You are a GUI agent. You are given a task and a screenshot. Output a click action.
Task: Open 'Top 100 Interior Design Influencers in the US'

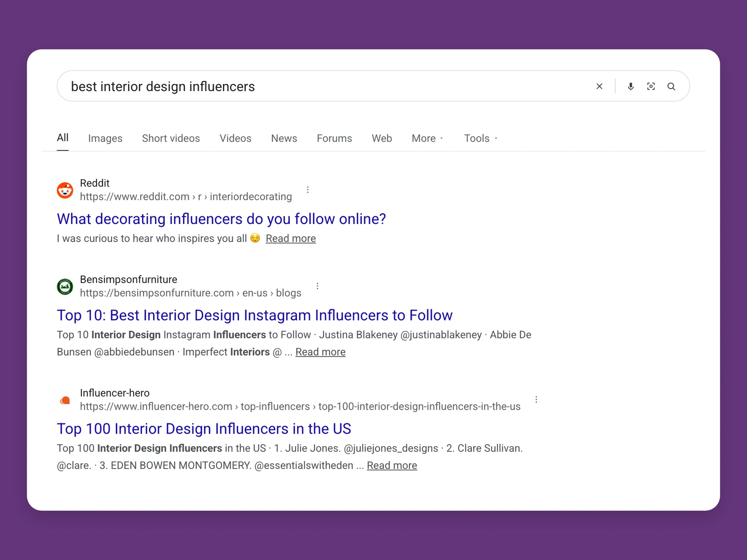tap(204, 429)
